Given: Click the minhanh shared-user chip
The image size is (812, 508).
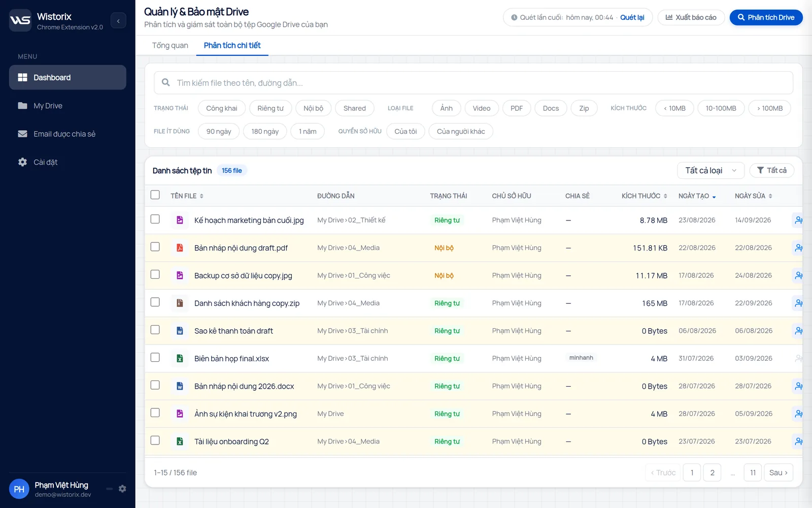Looking at the screenshot, I should pos(581,358).
